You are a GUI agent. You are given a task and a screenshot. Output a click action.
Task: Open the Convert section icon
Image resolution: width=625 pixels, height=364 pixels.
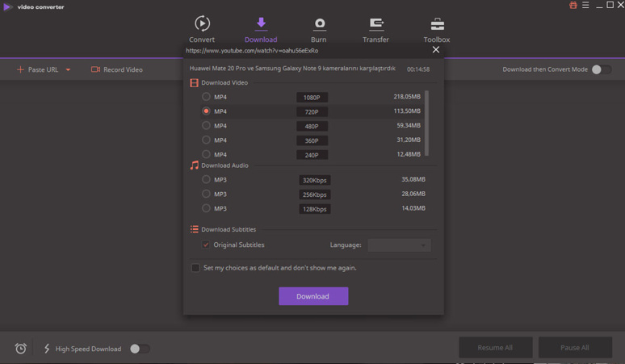[x=202, y=23]
